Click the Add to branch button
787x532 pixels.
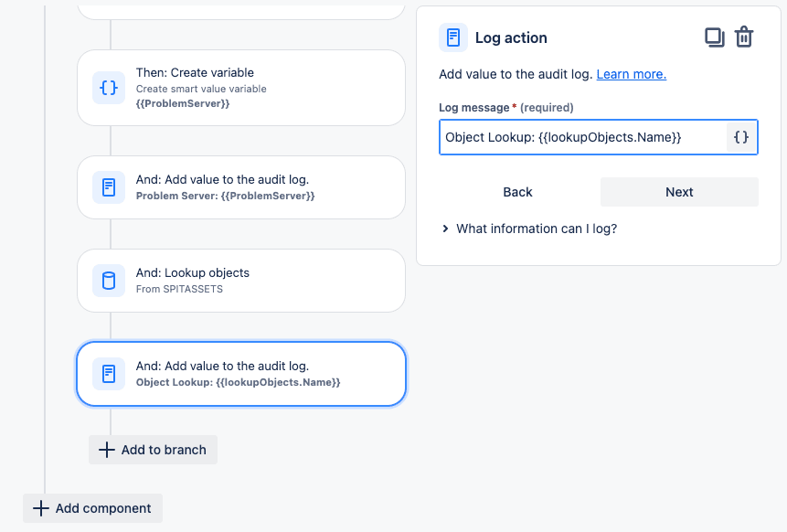(x=153, y=450)
